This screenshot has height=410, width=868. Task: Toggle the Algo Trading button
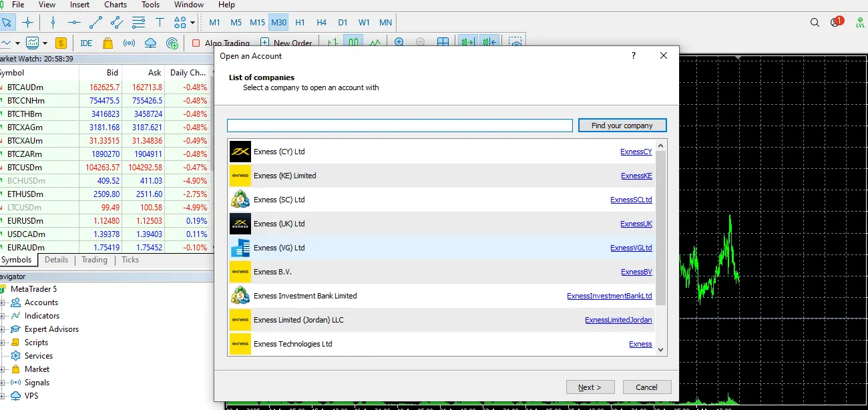[220, 43]
